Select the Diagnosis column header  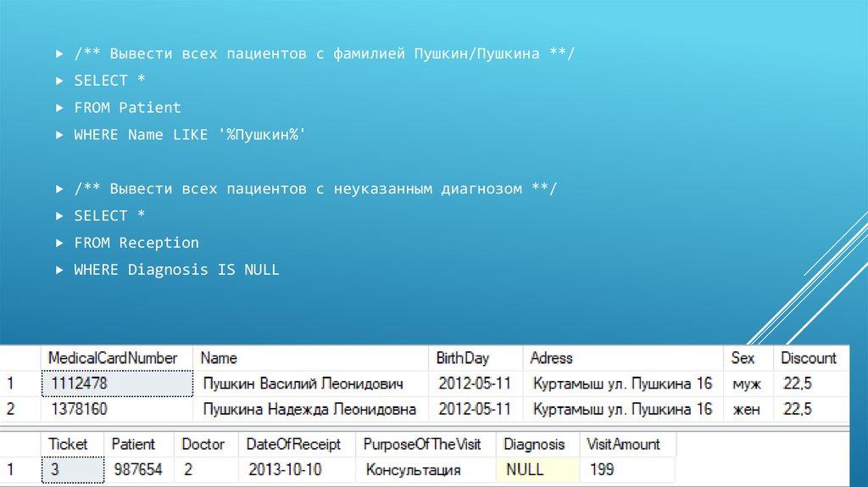click(x=534, y=444)
